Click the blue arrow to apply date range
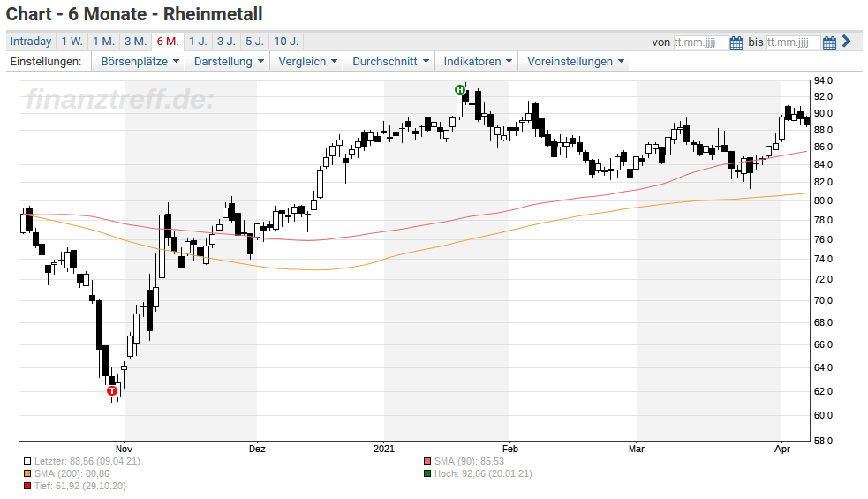Image resolution: width=868 pixels, height=499 pixels. pyautogui.click(x=847, y=41)
